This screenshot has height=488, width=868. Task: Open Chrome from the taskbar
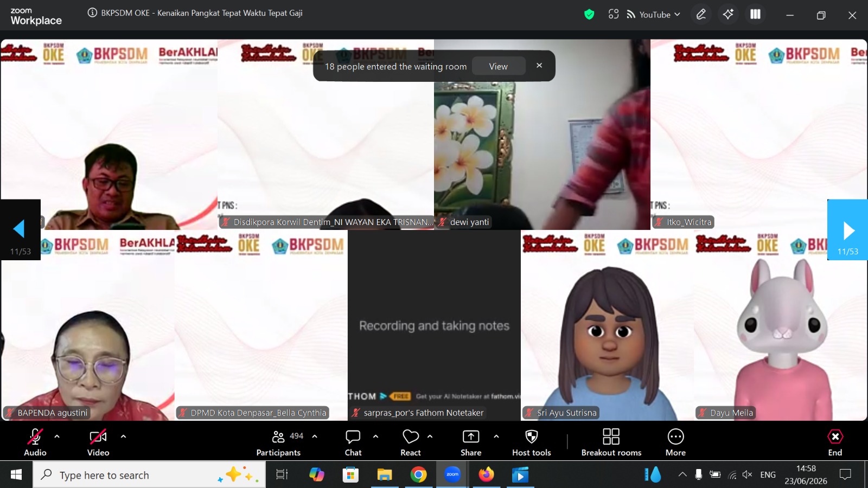point(418,475)
